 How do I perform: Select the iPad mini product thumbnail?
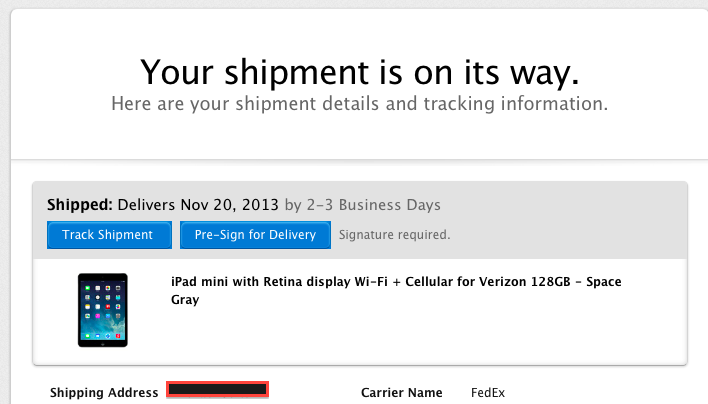click(102, 310)
